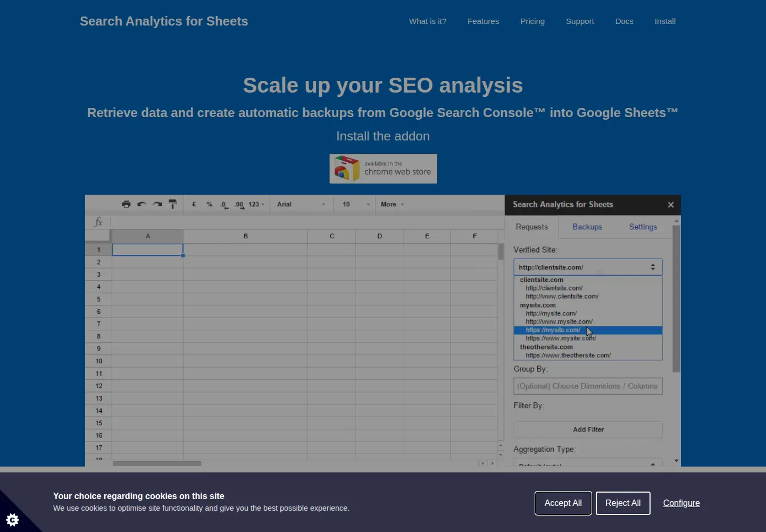Select column B header
This screenshot has width=766, height=532.
[x=246, y=236]
